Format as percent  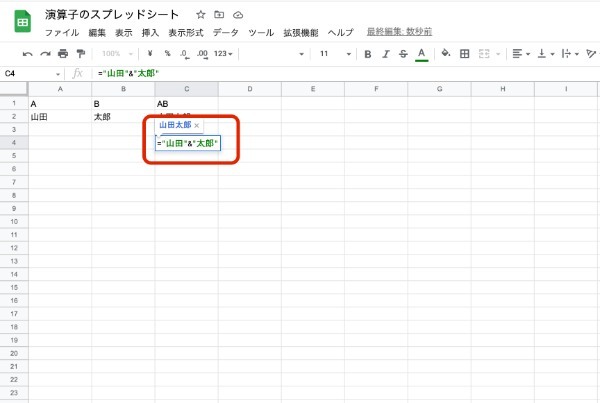pyautogui.click(x=167, y=54)
